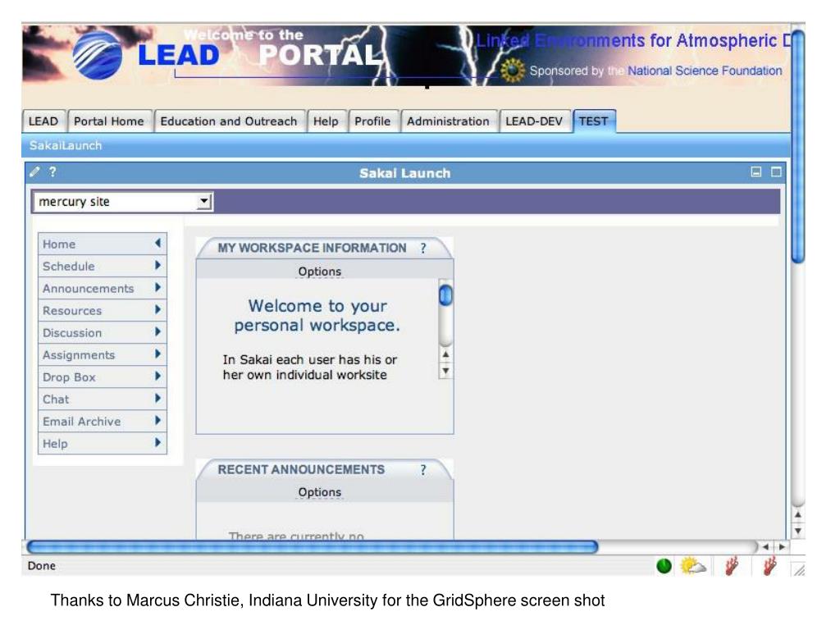Open help for Recent Announcements
Viewport: 840px width, 630px height.
(x=423, y=470)
